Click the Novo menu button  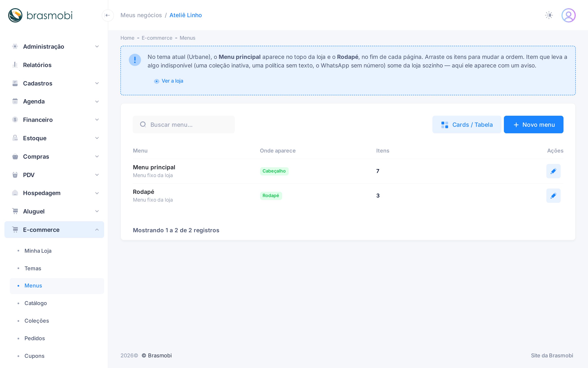click(x=533, y=125)
